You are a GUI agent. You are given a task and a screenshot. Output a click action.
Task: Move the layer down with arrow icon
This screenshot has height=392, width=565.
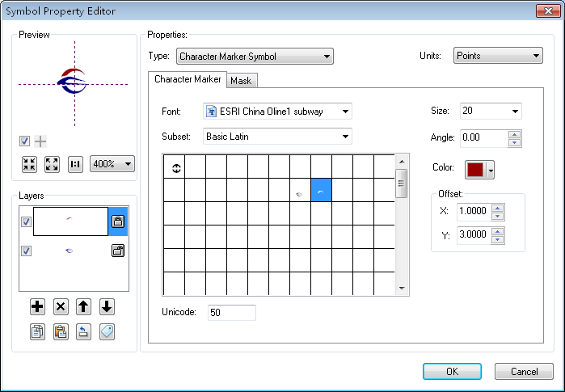[x=107, y=307]
